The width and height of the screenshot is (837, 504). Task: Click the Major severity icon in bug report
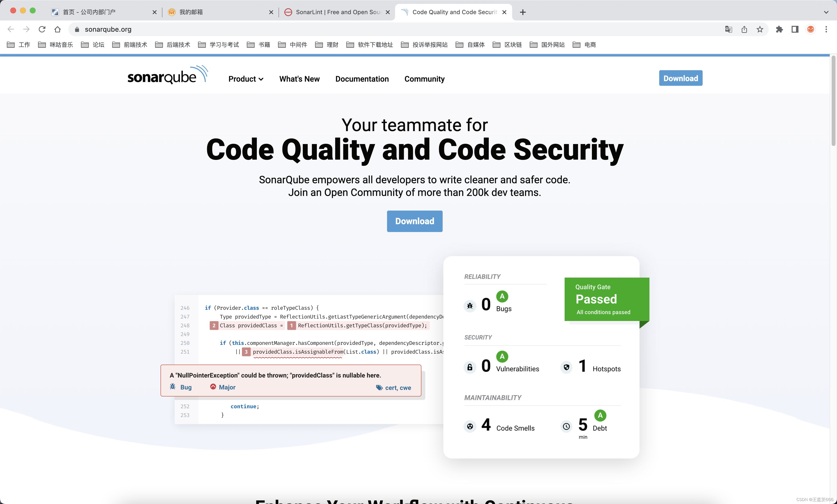(x=213, y=387)
